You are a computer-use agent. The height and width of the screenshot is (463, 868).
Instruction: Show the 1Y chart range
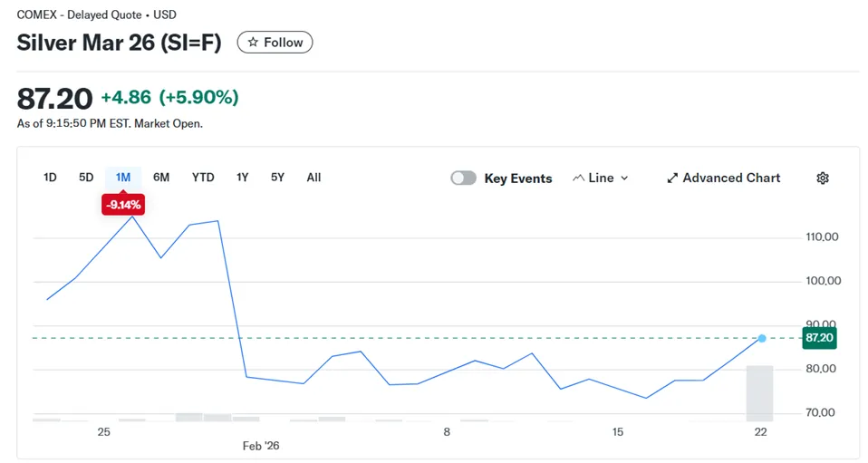pyautogui.click(x=242, y=178)
